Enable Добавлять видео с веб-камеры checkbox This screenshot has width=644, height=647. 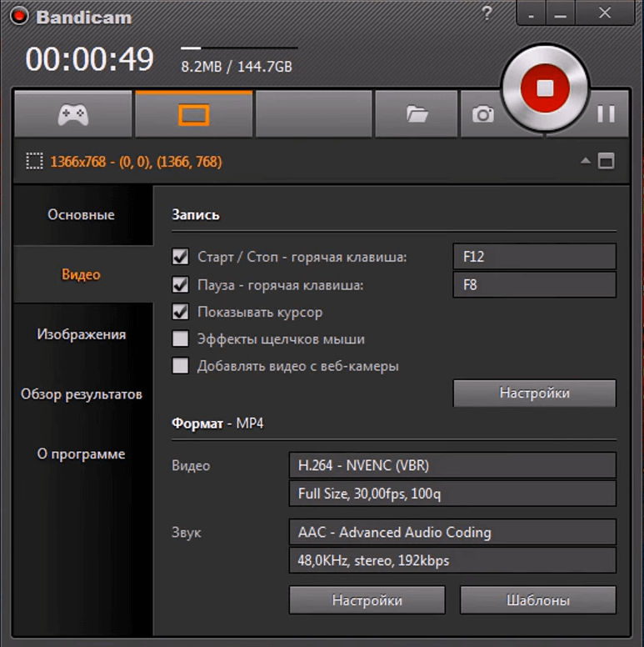pos(181,365)
